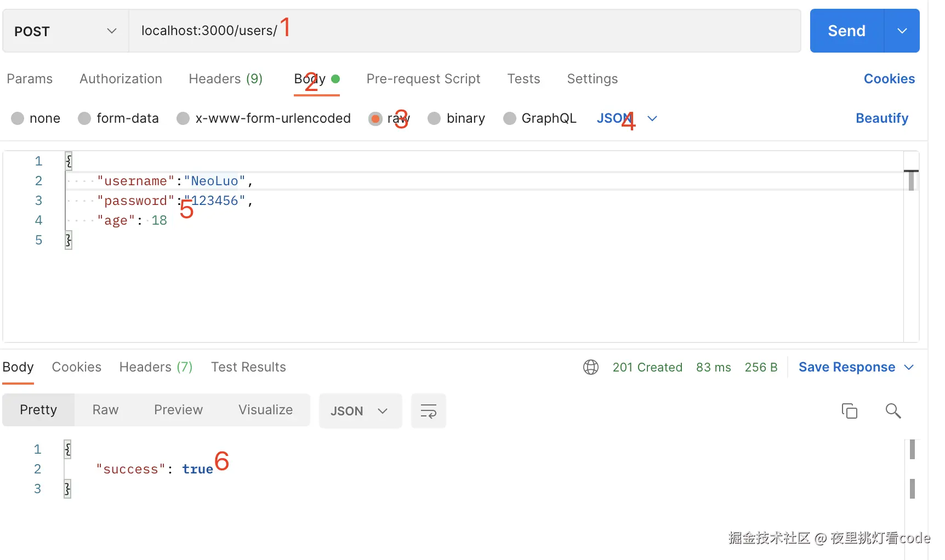Image resolution: width=945 pixels, height=560 pixels.
Task: Switch to the Pre-request Script tab
Action: [423, 79]
